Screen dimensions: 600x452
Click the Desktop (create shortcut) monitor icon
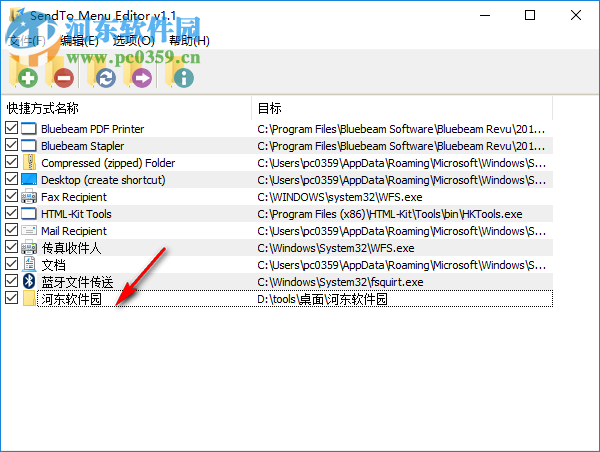tap(29, 179)
